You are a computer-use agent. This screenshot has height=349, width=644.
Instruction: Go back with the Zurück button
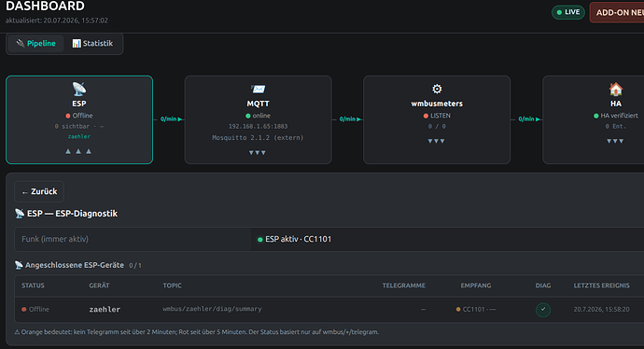pos(39,191)
